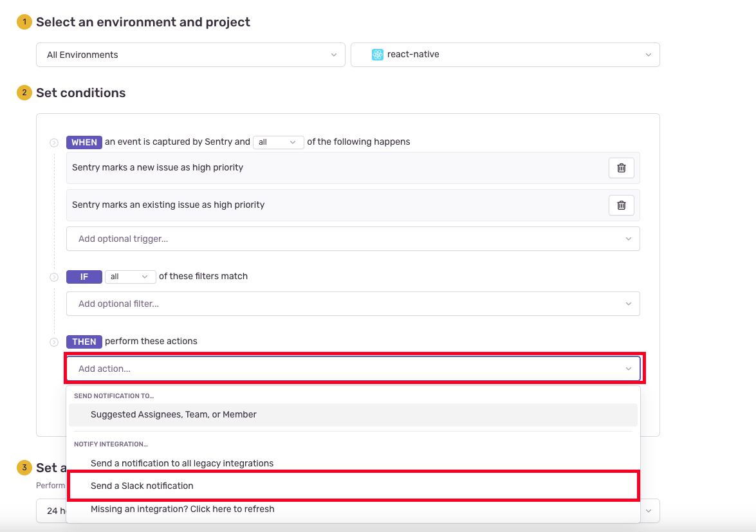Click the 'NOTIFY INTEGRATION...' group label
Image resolution: width=756 pixels, height=532 pixels.
(x=111, y=444)
